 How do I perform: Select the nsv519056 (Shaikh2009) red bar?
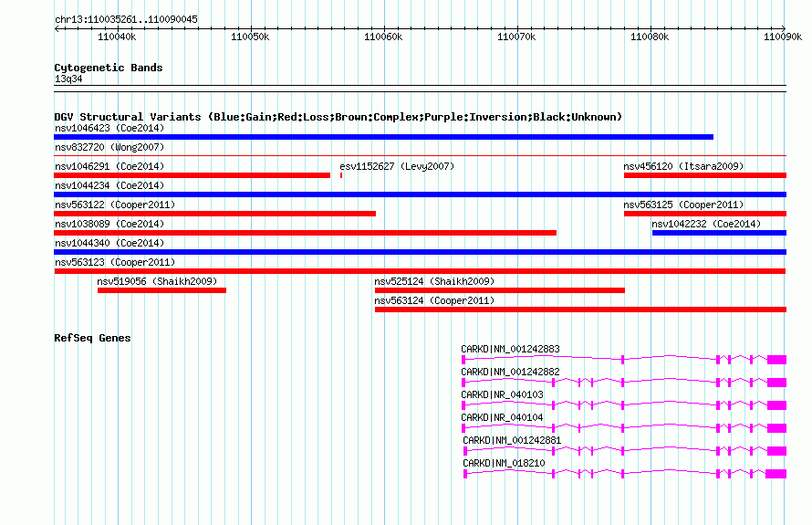[x=161, y=290]
